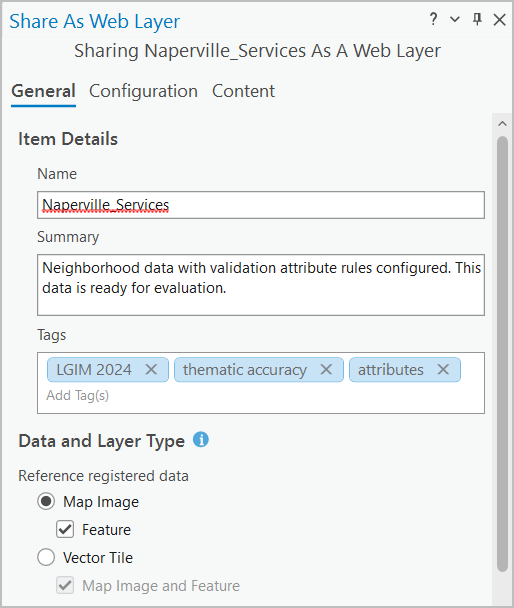This screenshot has height=608, width=514.
Task: Click the Add Tag(s) input area
Action: 78,396
